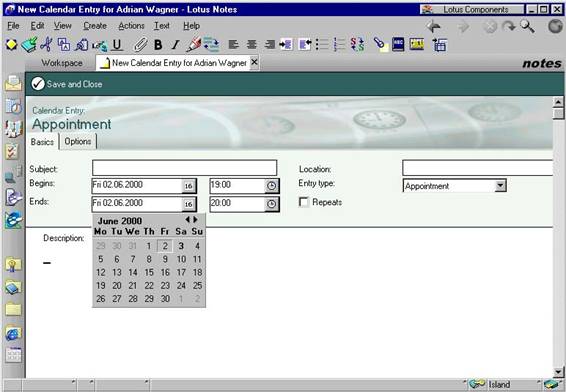This screenshot has height=392, width=566.
Task: Open the File menu
Action: click(13, 26)
